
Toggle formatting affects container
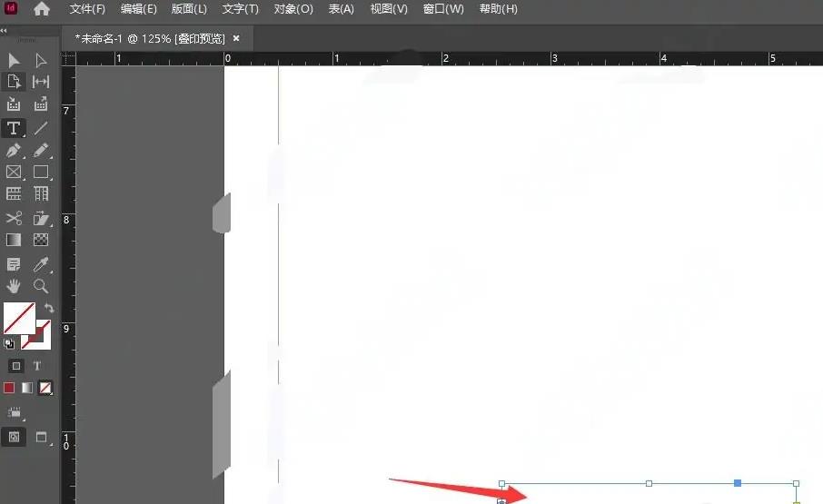pos(15,366)
